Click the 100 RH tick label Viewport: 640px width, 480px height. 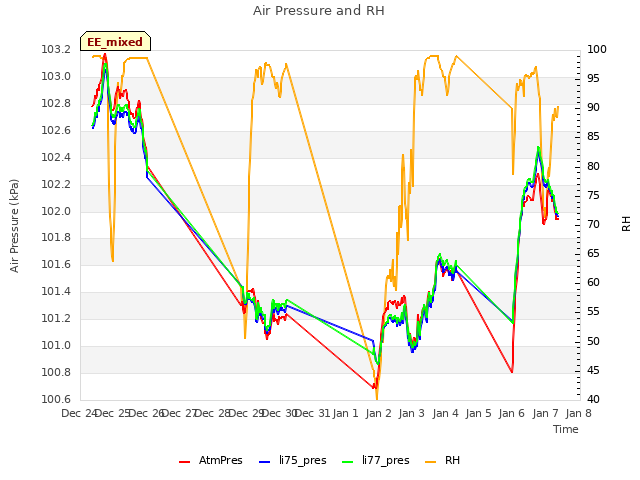click(596, 50)
